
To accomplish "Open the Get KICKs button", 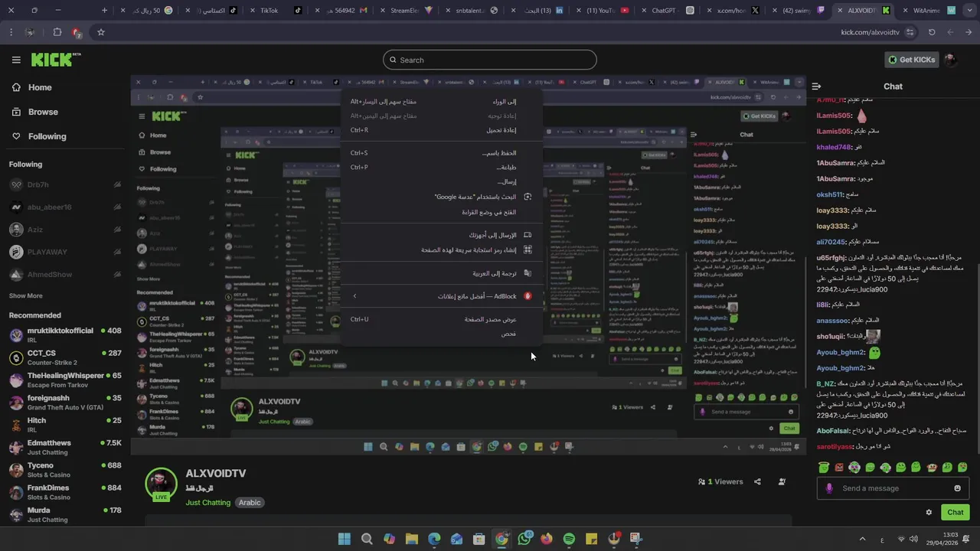I will (x=911, y=60).
